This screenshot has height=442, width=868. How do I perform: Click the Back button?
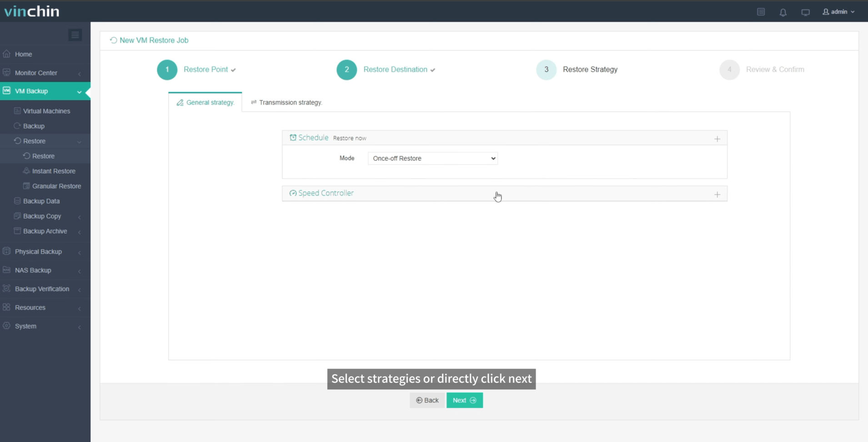point(427,400)
